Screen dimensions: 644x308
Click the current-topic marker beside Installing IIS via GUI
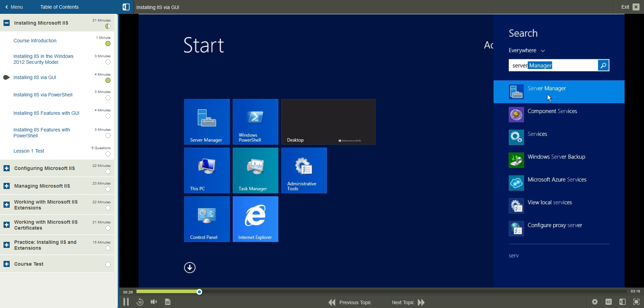[7, 77]
